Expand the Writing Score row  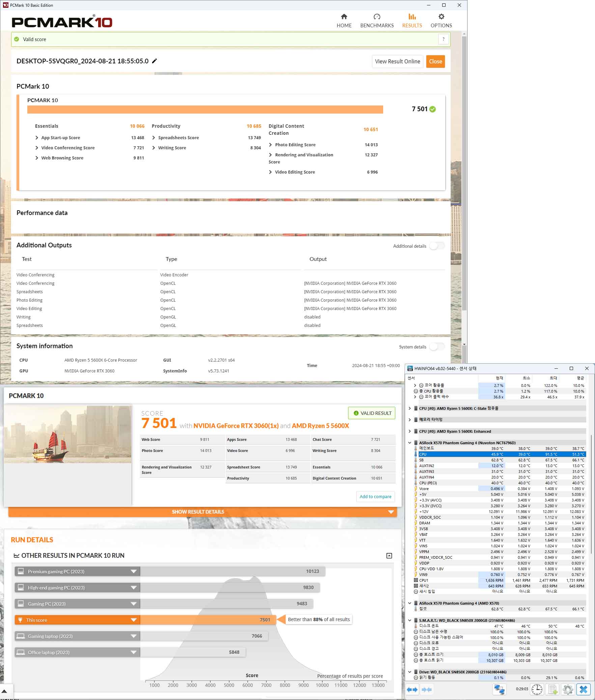point(154,148)
